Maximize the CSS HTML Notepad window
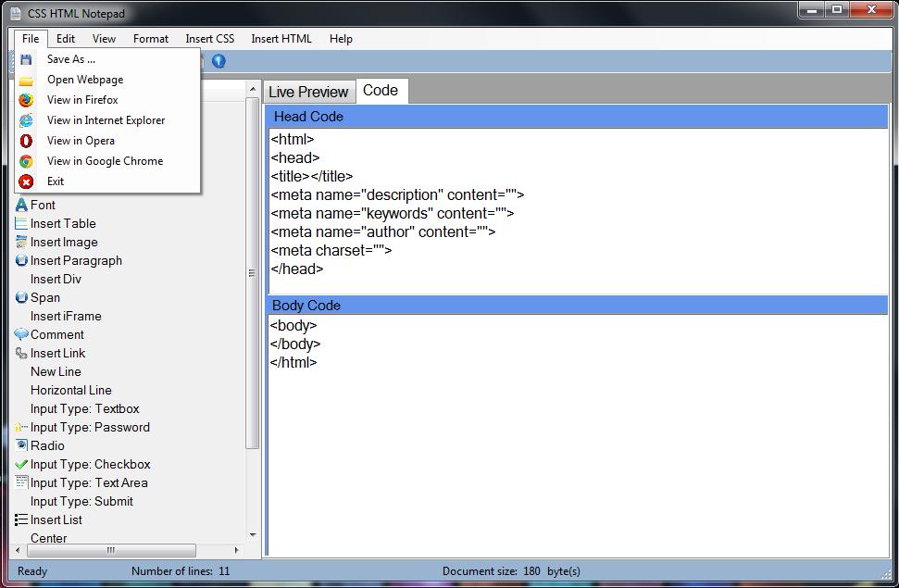This screenshot has height=588, width=899. [837, 10]
